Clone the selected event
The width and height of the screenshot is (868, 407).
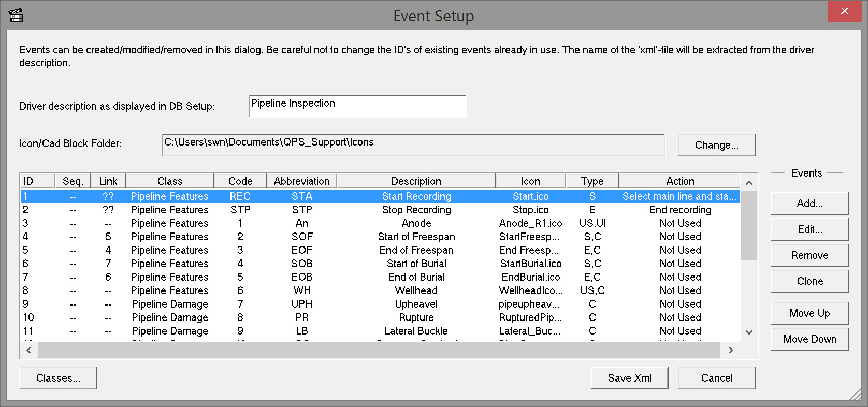(x=809, y=281)
